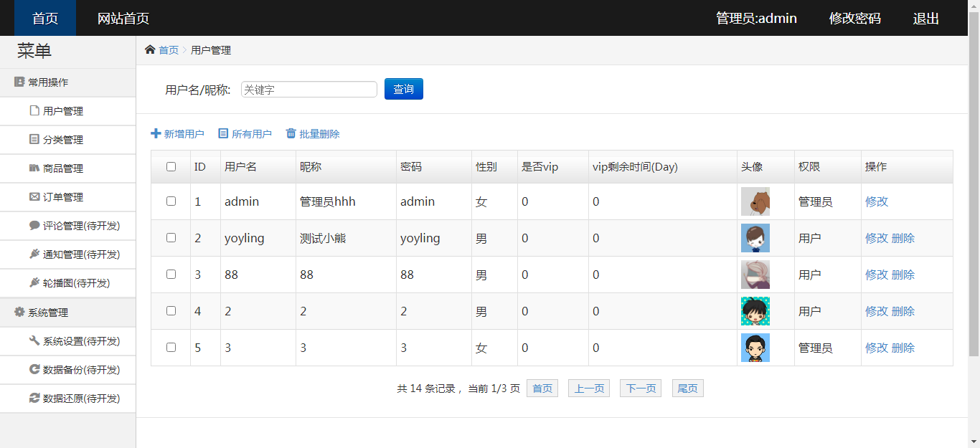Check the checkbox for user yoyling

[171, 237]
